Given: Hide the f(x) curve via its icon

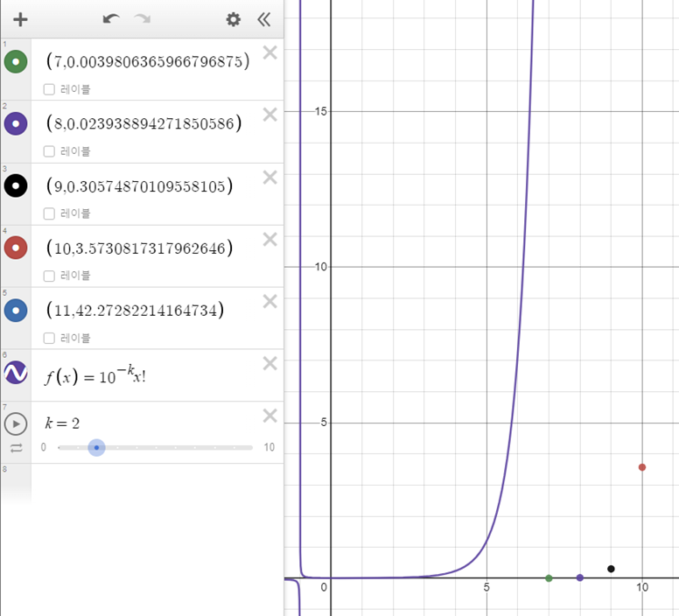Looking at the screenshot, I should click(16, 372).
